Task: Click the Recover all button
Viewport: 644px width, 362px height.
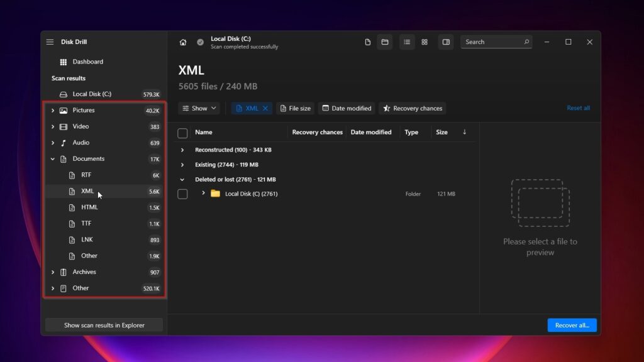Action: (x=572, y=325)
